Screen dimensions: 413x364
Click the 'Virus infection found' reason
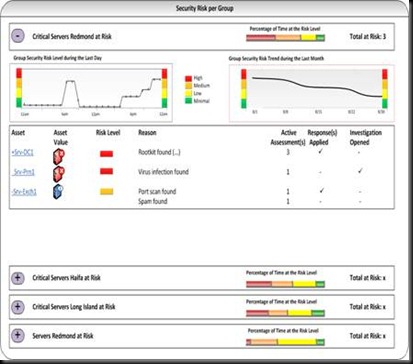point(163,172)
